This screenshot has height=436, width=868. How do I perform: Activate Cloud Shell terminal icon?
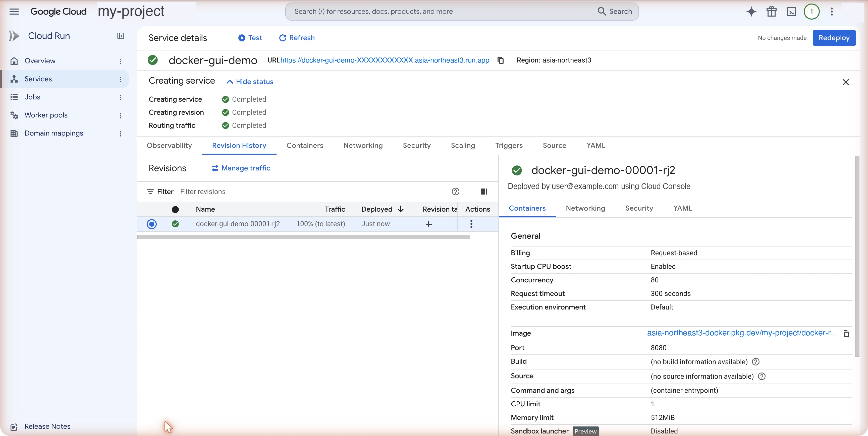[x=791, y=12]
